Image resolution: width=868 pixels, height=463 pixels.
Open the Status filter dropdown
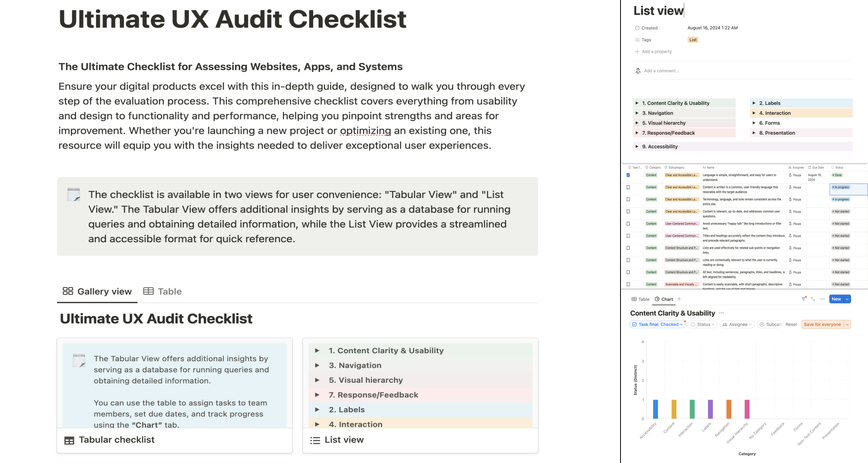tap(704, 324)
